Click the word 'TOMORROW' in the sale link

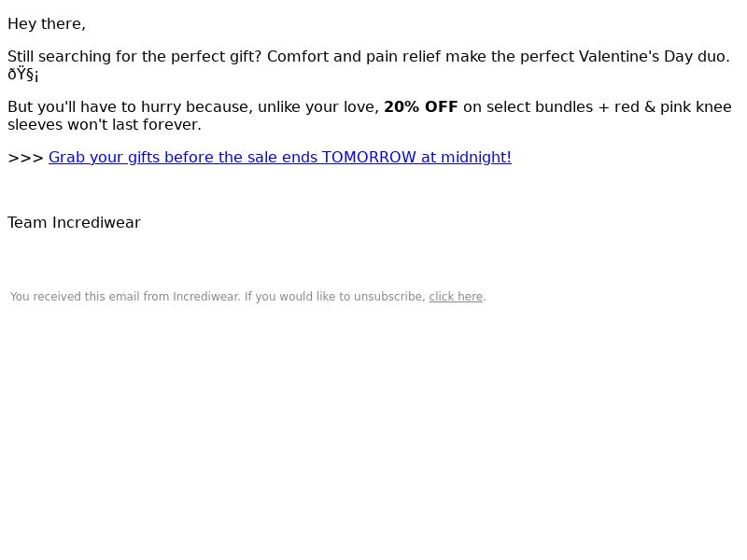[x=369, y=157]
